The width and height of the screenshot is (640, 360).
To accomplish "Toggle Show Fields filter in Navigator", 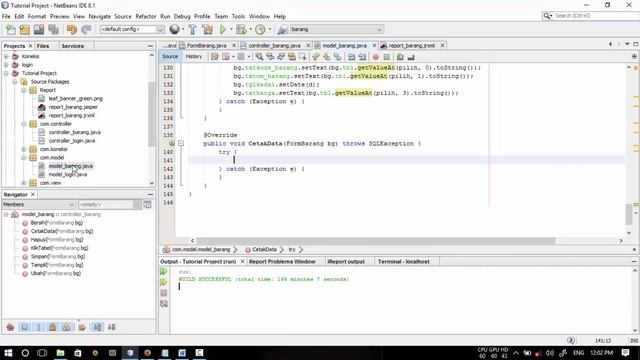I will [24, 327].
